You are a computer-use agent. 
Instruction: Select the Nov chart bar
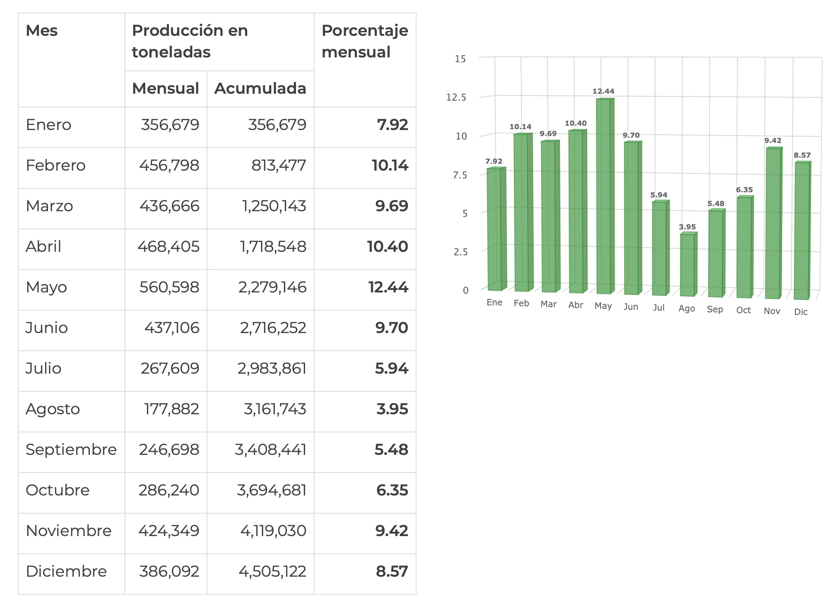773,223
